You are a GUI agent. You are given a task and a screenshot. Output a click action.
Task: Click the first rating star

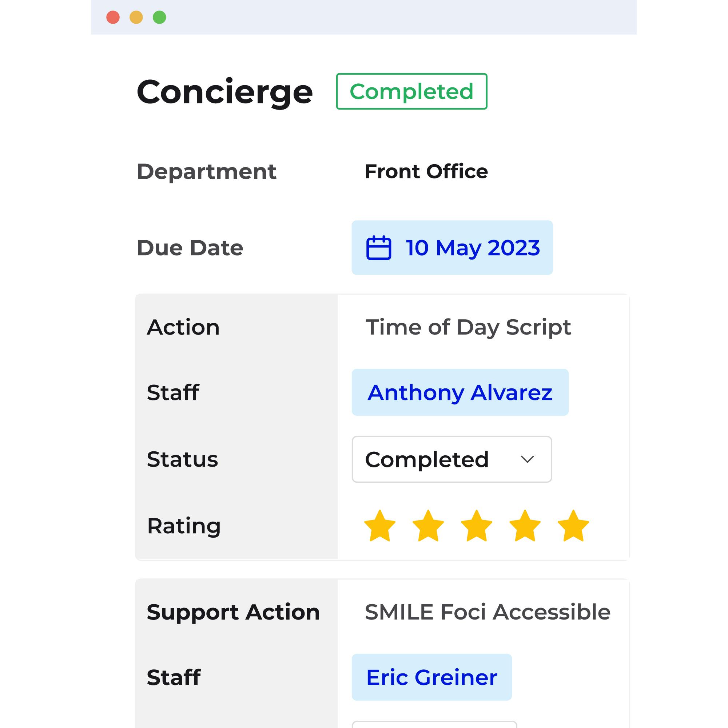point(379,526)
